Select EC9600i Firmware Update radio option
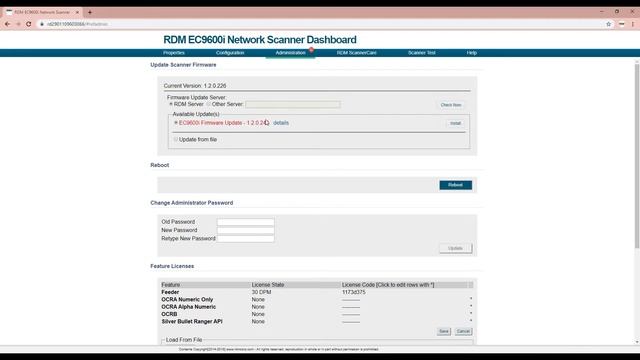Viewport: 640px width, 360px height. tap(176, 122)
